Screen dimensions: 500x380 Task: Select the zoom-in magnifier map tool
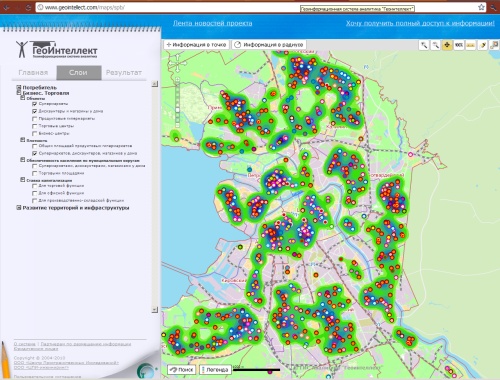pyautogui.click(x=424, y=45)
